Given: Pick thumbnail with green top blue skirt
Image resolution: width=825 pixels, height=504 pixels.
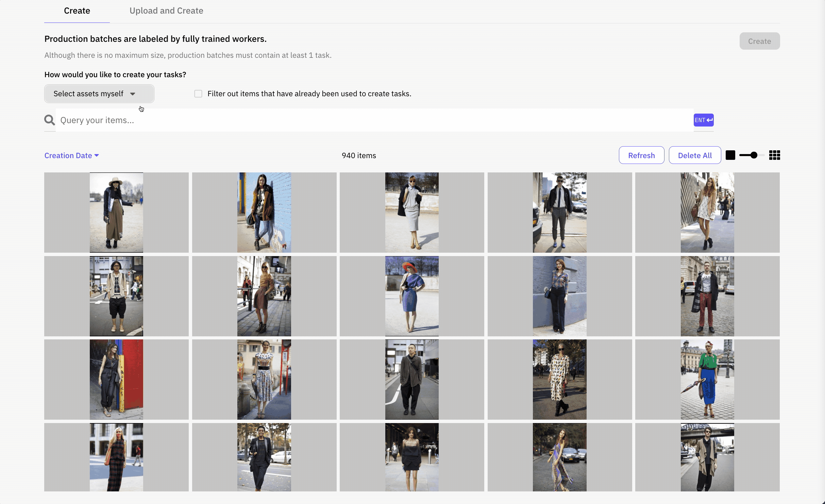Looking at the screenshot, I should click(707, 380).
